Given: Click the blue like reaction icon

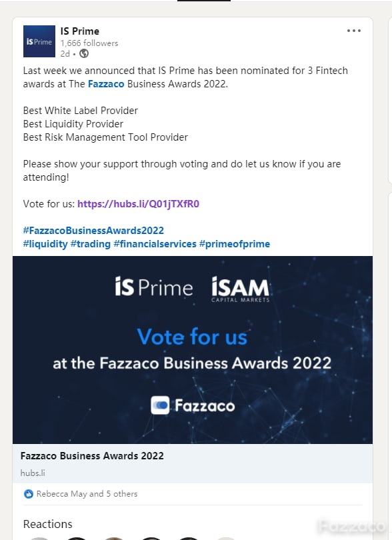Looking at the screenshot, I should [29, 494].
